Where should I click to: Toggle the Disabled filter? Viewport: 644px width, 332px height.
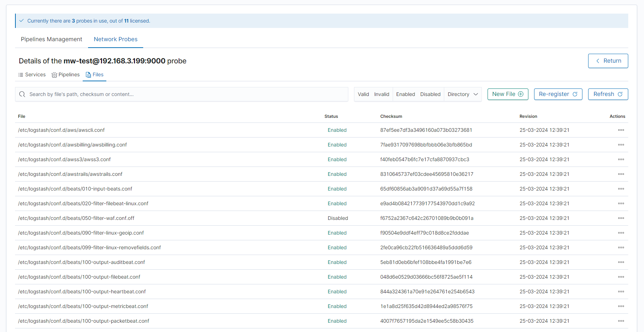(x=430, y=94)
